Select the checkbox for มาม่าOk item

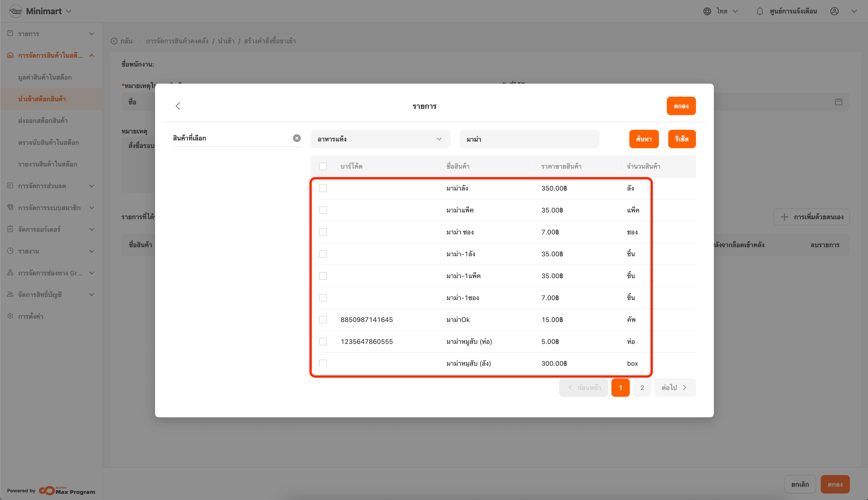coord(323,320)
